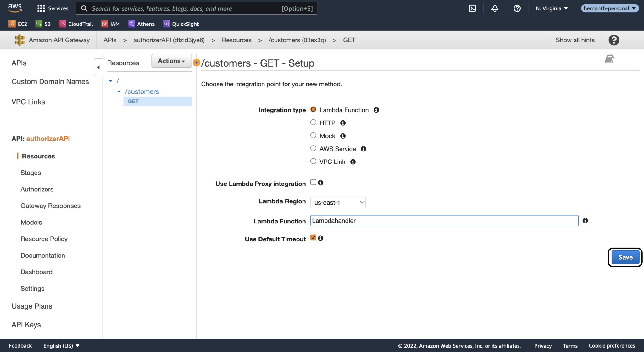The height and width of the screenshot is (352, 644).
Task: Click the help question mark in top bar
Action: point(517,8)
